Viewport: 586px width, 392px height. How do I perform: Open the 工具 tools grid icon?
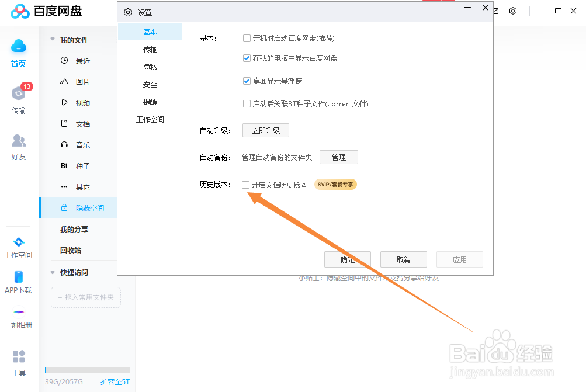pyautogui.click(x=18, y=356)
